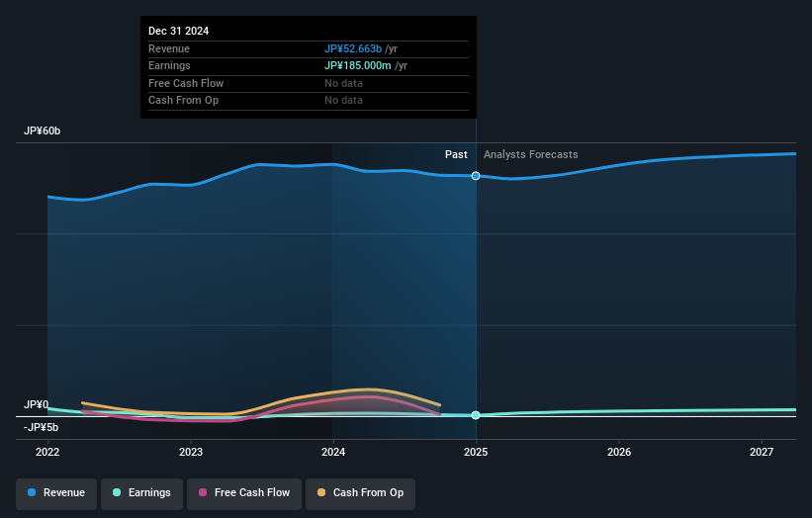This screenshot has height=518, width=812.
Task: Click the 2024 x-axis label
Action: (333, 452)
